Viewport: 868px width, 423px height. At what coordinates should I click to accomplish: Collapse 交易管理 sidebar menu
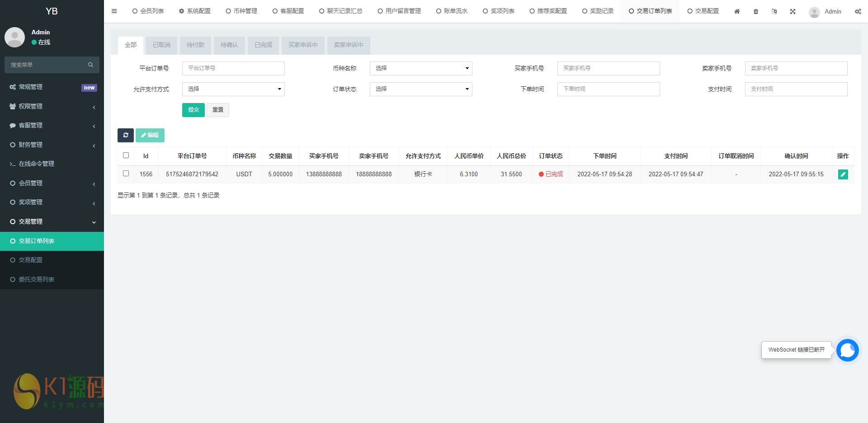(x=52, y=221)
